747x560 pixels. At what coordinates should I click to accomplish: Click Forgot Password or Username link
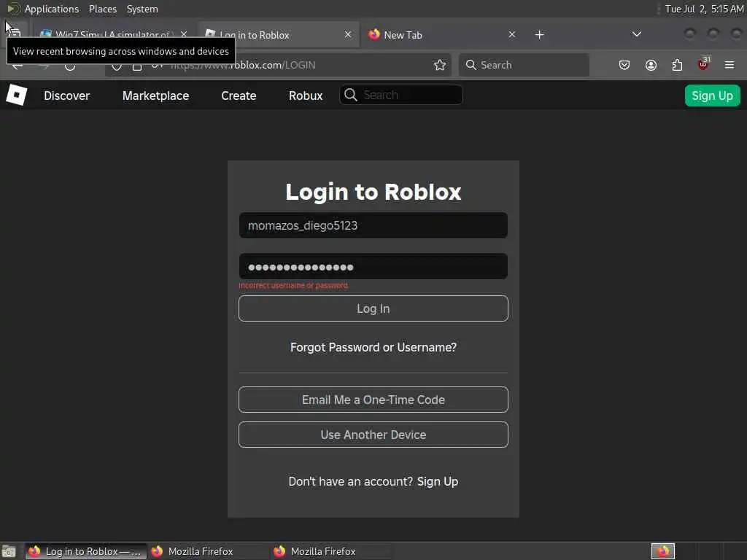[373, 347]
